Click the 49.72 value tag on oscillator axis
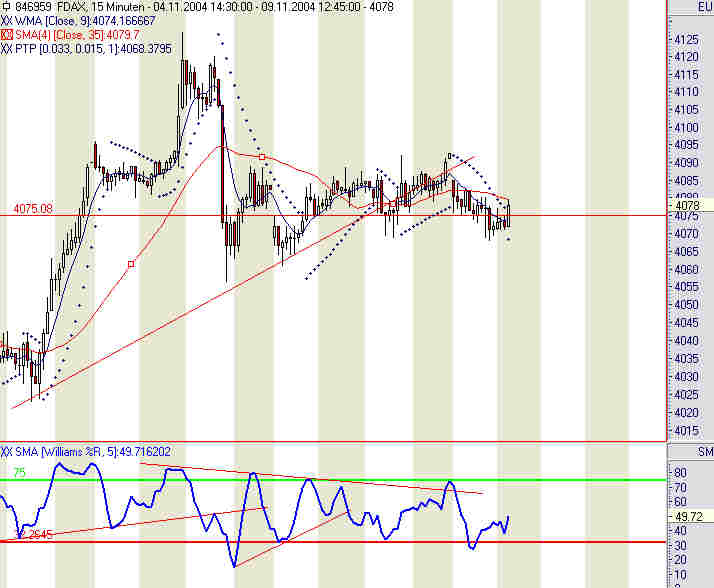The width and height of the screenshot is (714, 588). click(690, 516)
